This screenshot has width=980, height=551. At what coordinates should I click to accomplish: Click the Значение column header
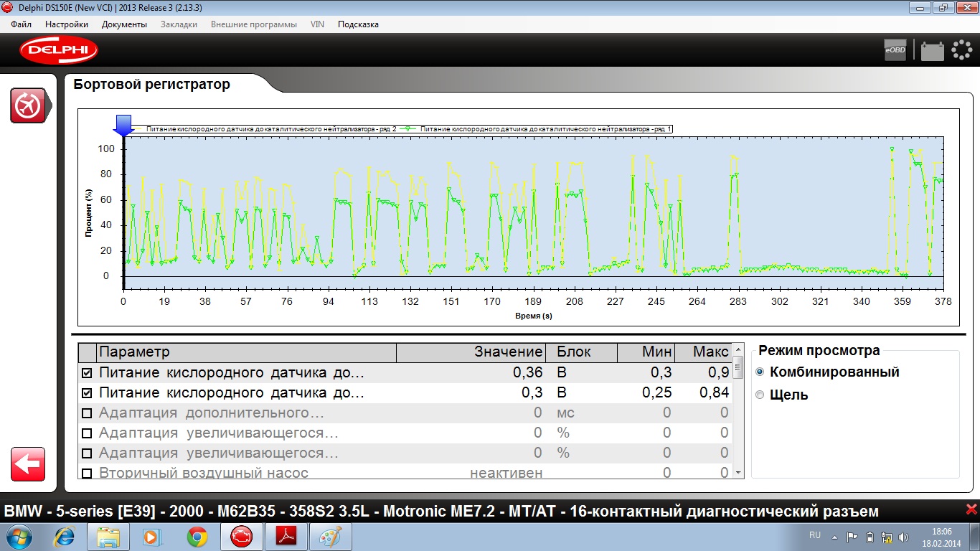point(471,352)
